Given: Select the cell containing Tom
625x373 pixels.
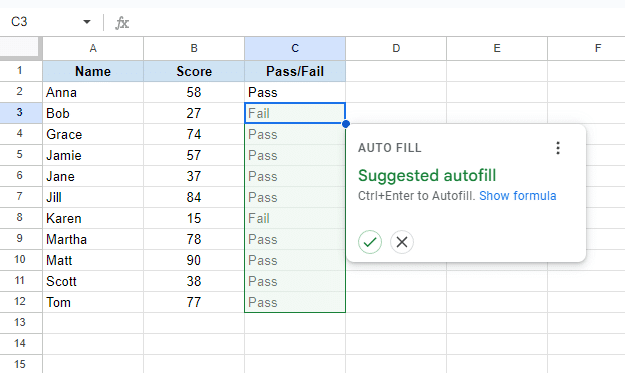Looking at the screenshot, I should 93,302.
